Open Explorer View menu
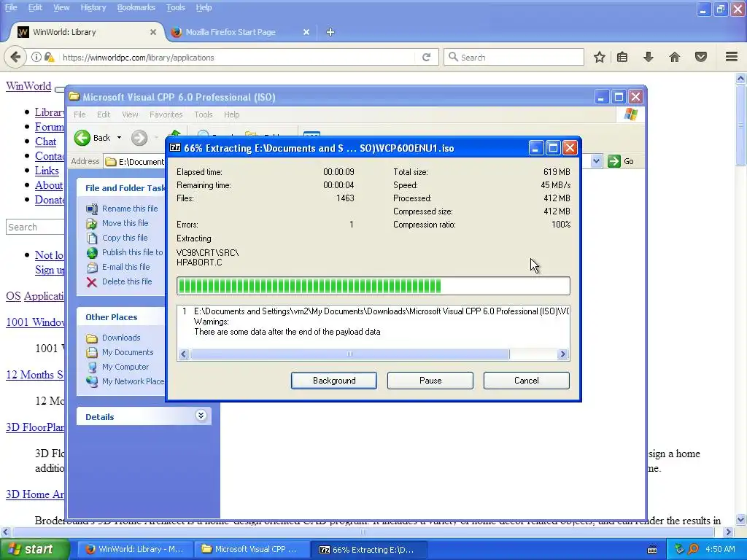 130,114
